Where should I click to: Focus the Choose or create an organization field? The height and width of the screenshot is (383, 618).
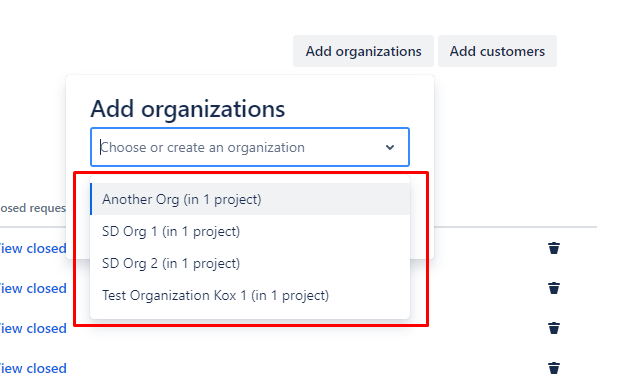point(250,147)
